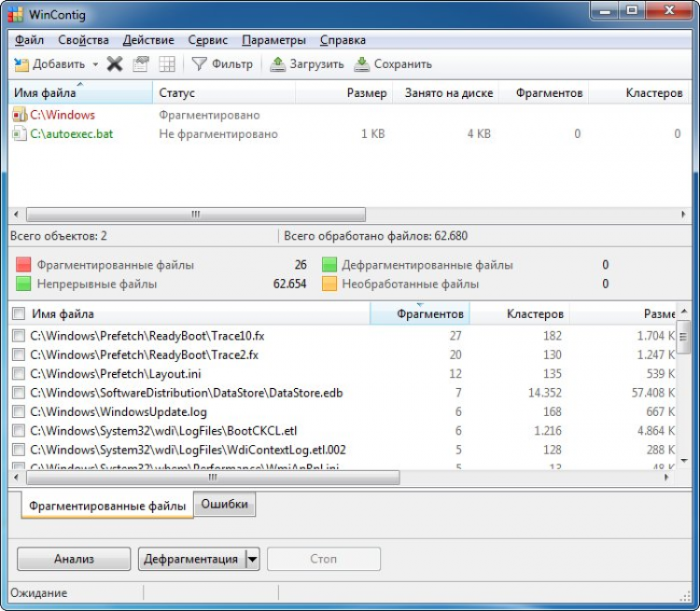
Task: Open the Параметры menu
Action: 273,40
